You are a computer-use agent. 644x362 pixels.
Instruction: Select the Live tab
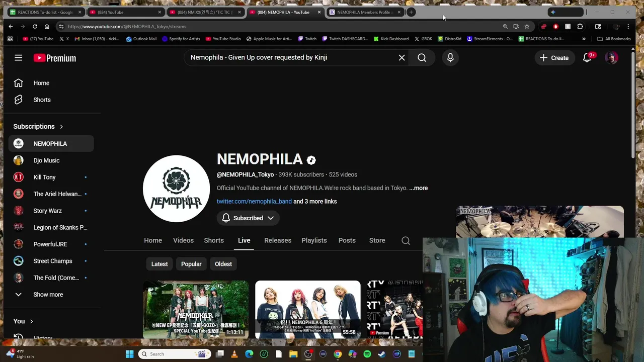[x=244, y=240]
